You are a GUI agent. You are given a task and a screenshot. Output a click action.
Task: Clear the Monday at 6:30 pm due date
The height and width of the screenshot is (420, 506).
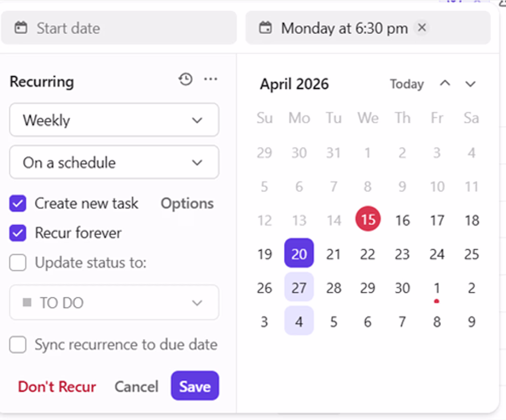(422, 28)
